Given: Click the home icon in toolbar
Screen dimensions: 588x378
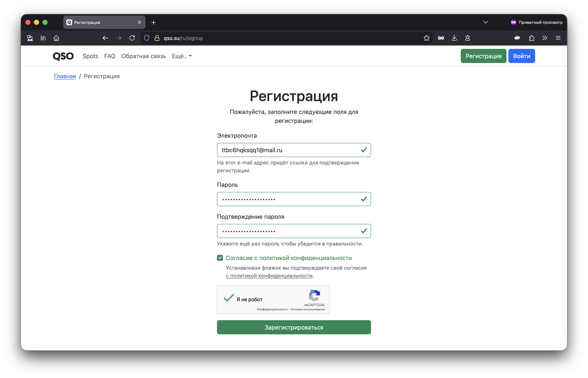Looking at the screenshot, I should coord(56,38).
